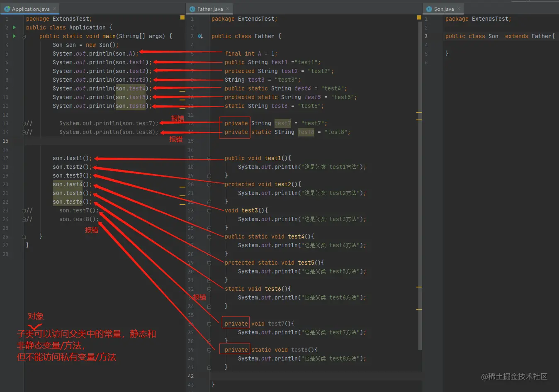The width and height of the screenshot is (559, 392).
Task: Click the highlighted 'son.test6();' call
Action: tap(72, 202)
